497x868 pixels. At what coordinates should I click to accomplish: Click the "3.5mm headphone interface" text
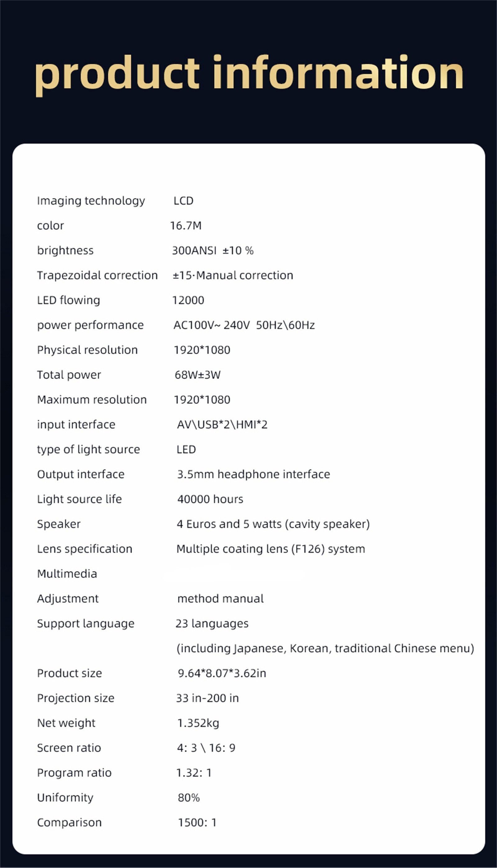tap(253, 474)
